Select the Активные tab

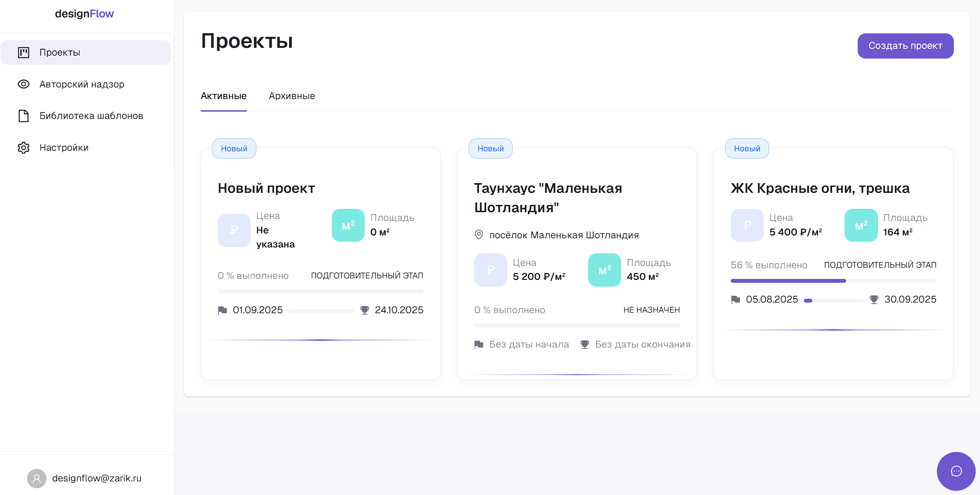click(x=223, y=96)
